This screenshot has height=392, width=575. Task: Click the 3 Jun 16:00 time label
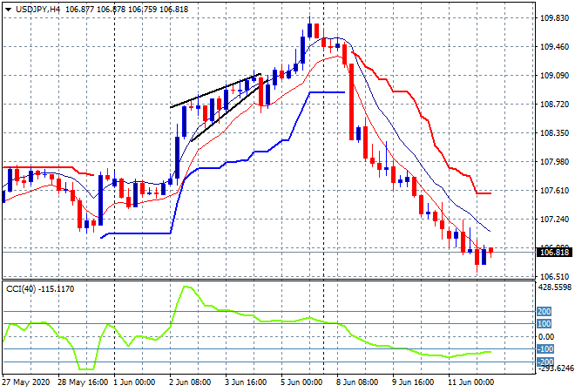pos(246,382)
